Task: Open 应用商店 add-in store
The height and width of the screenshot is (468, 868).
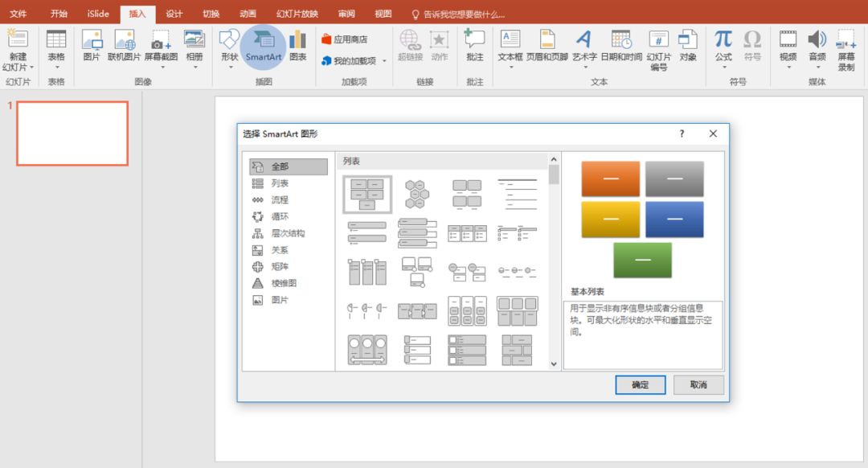Action: pos(344,39)
